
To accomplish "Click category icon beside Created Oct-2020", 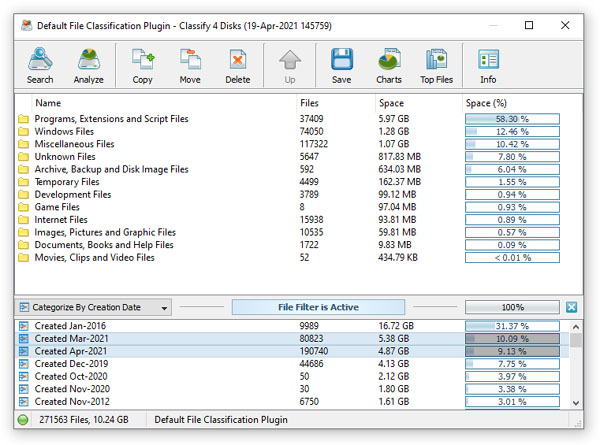I will pyautogui.click(x=24, y=377).
